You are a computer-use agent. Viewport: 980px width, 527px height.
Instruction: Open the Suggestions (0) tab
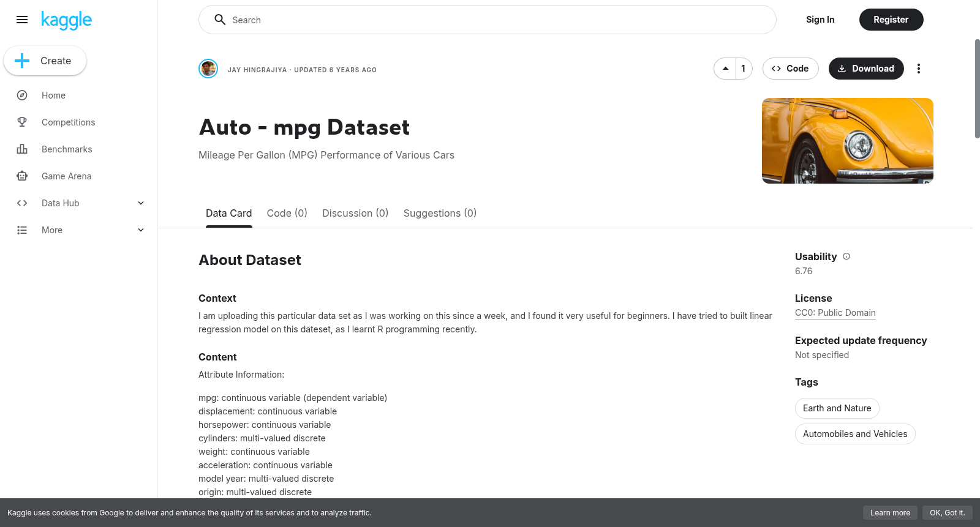(440, 213)
